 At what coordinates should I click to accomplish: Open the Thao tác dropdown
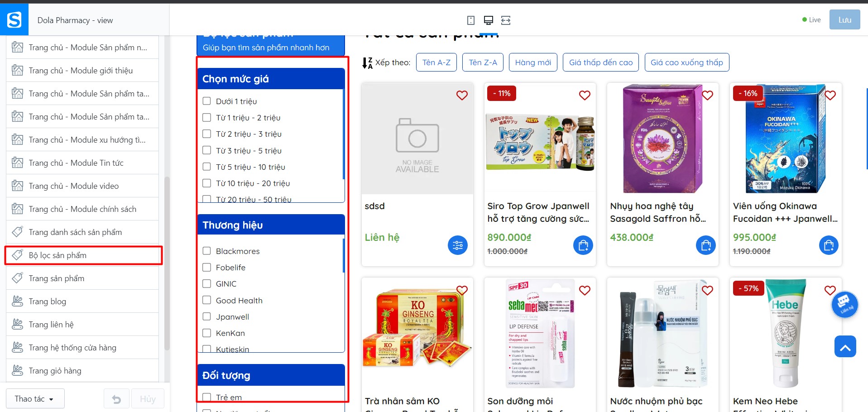tap(35, 399)
